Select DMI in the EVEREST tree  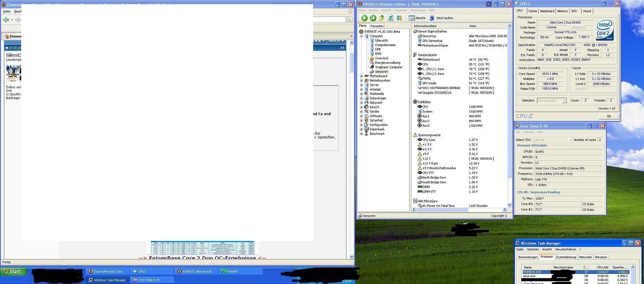coord(378,49)
